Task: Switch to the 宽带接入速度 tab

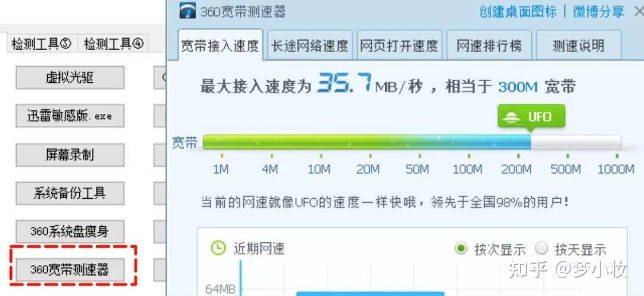Action: [219, 45]
